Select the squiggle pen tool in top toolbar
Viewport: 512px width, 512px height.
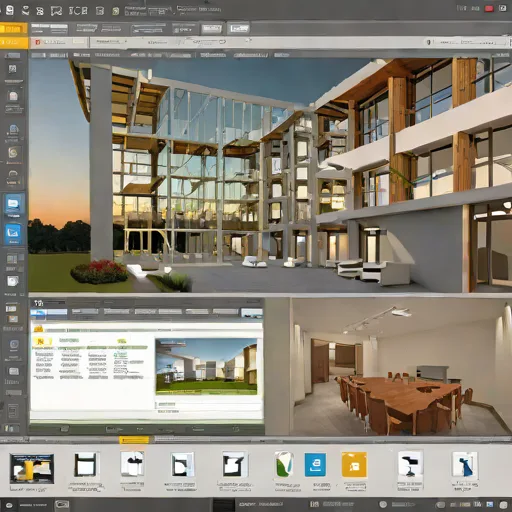click(x=25, y=11)
